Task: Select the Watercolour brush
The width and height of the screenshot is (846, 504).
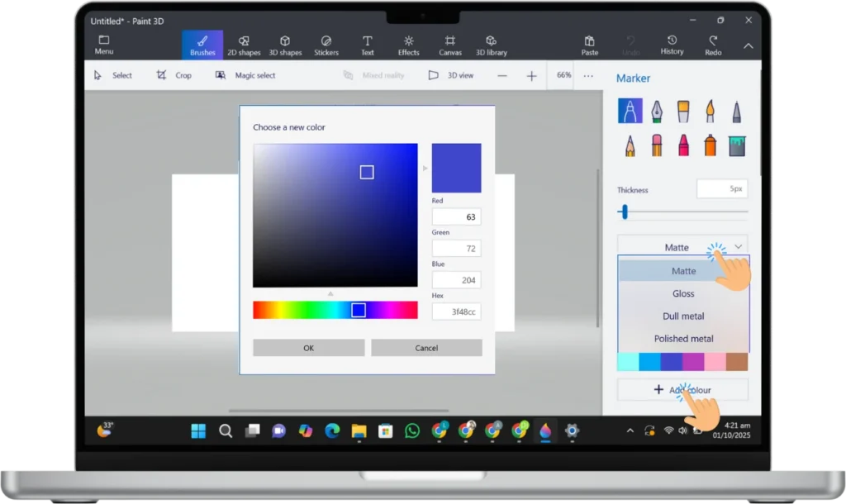Action: pyautogui.click(x=711, y=111)
